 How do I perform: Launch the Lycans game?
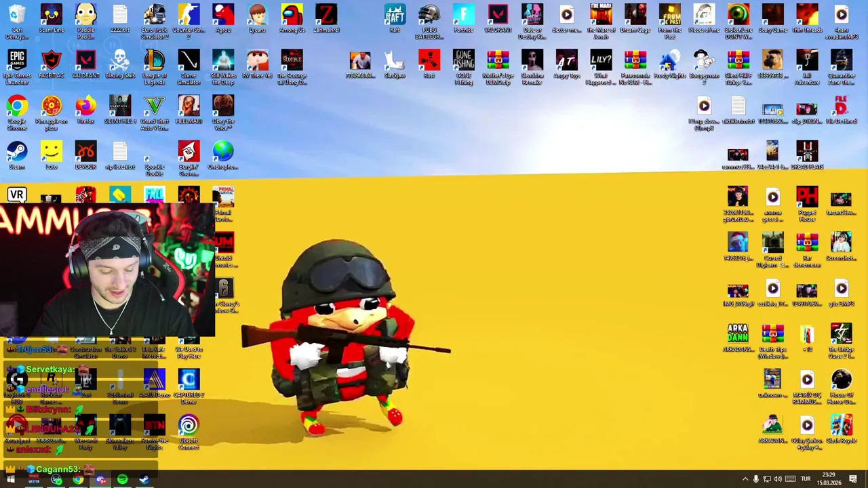pyautogui.click(x=257, y=18)
